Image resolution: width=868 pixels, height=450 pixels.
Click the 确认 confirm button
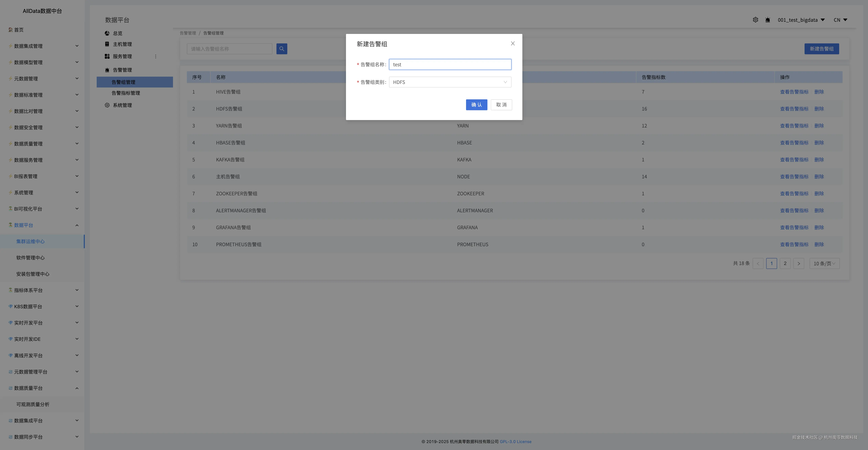click(x=476, y=105)
